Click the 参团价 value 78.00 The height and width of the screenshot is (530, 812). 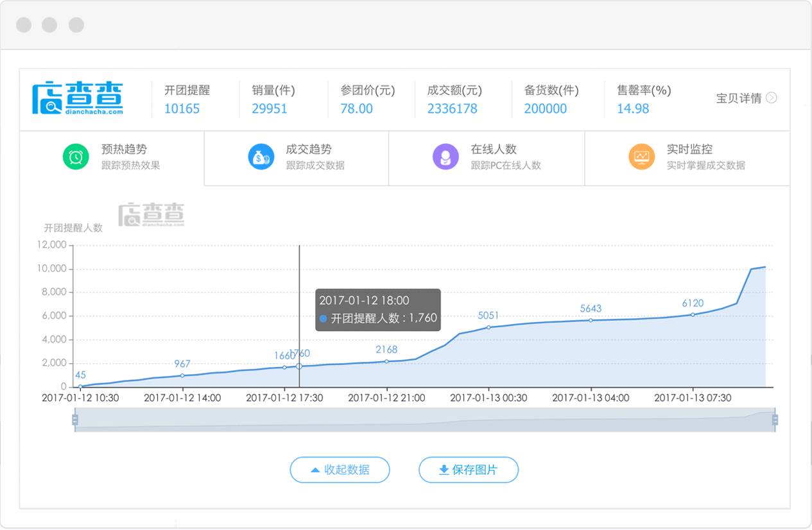click(x=356, y=108)
